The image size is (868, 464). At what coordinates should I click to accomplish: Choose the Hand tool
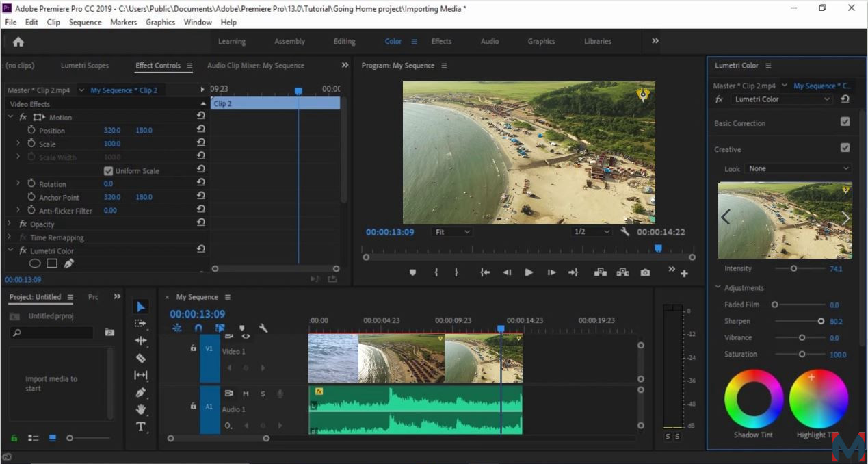tap(140, 409)
